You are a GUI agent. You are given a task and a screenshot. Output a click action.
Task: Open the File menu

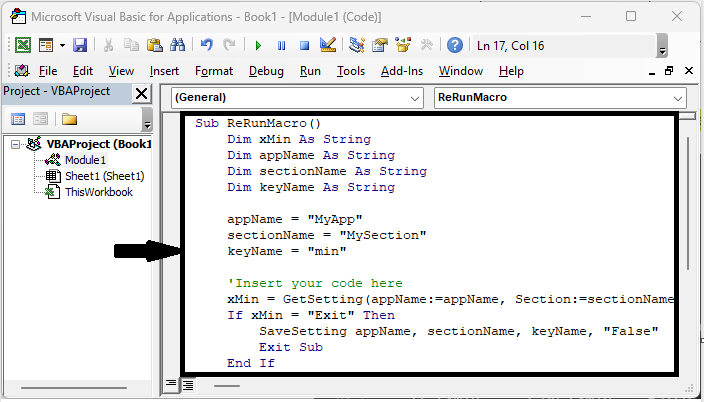[48, 71]
